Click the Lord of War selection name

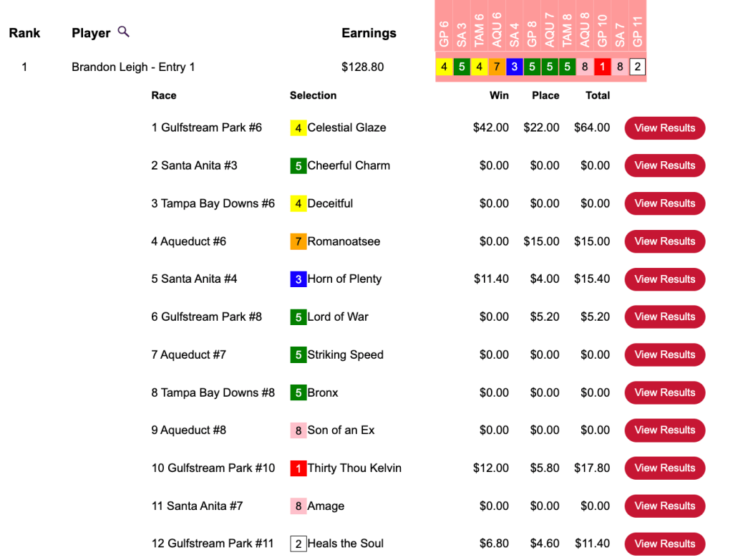tap(338, 317)
